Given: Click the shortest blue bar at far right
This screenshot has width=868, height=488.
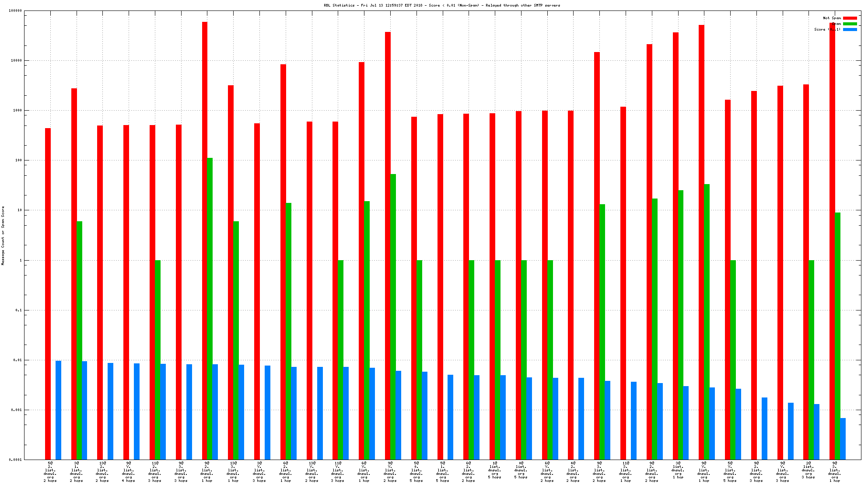Looking at the screenshot, I should tap(843, 439).
